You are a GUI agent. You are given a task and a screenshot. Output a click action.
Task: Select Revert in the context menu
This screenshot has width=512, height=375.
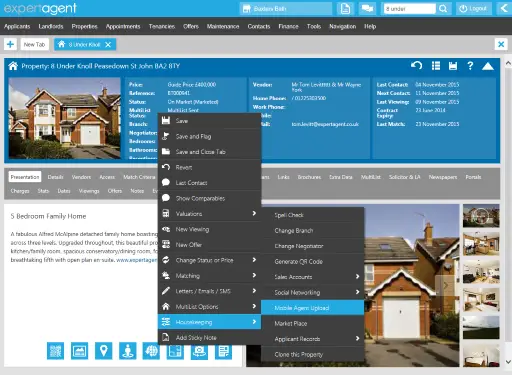(x=209, y=167)
